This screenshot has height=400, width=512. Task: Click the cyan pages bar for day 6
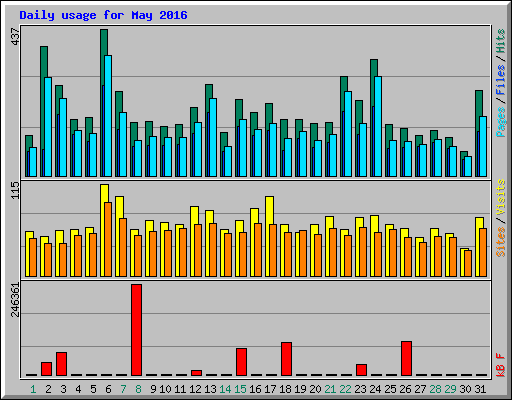click(108, 116)
